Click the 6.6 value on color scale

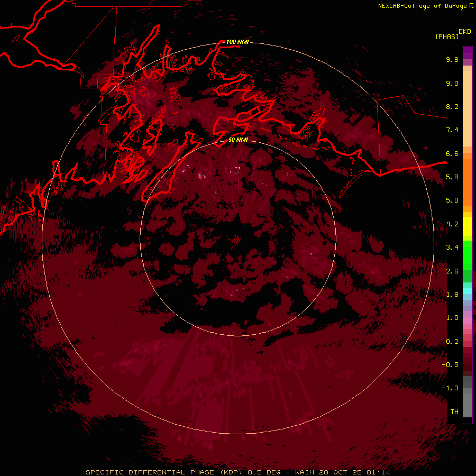click(452, 153)
